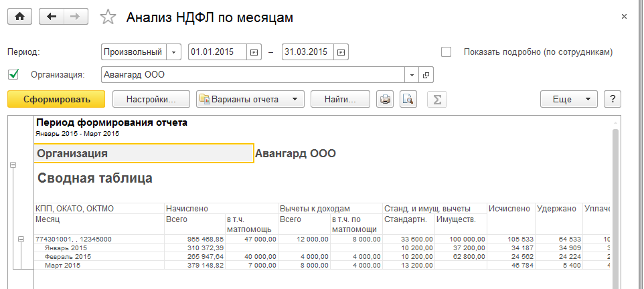Select the deductions total cell 12 000,00
644x289 pixels.
coord(305,239)
